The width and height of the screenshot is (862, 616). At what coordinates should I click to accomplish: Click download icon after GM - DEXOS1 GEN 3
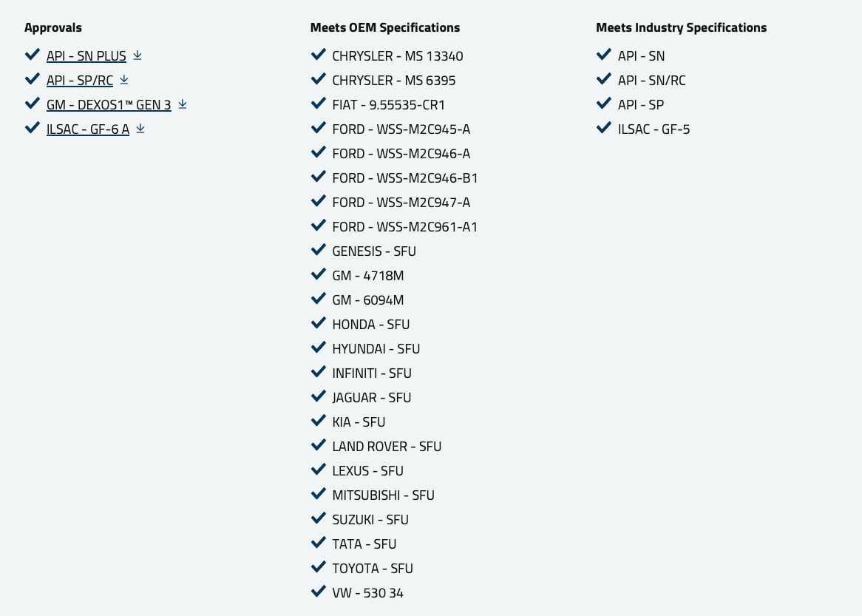183,104
